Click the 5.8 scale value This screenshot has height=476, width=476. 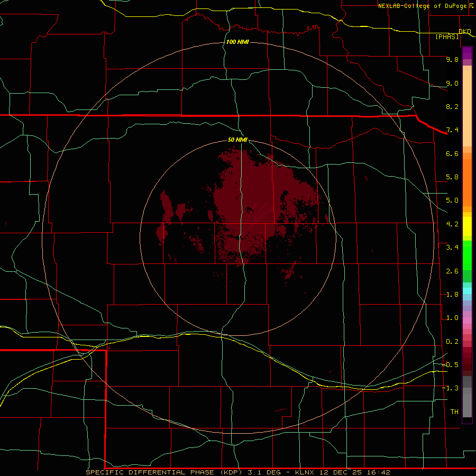click(452, 177)
